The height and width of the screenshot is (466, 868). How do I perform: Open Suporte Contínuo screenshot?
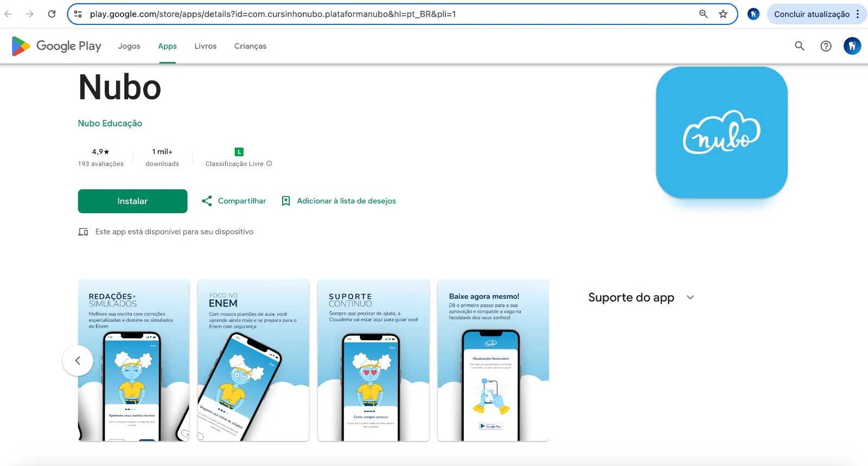[373, 360]
